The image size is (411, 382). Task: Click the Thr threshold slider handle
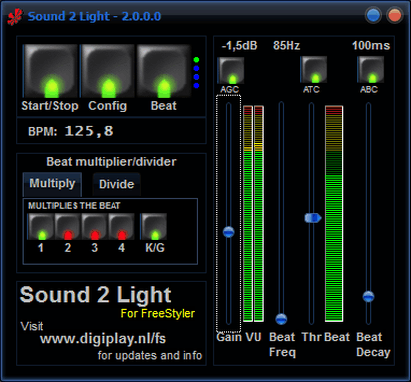[313, 218]
